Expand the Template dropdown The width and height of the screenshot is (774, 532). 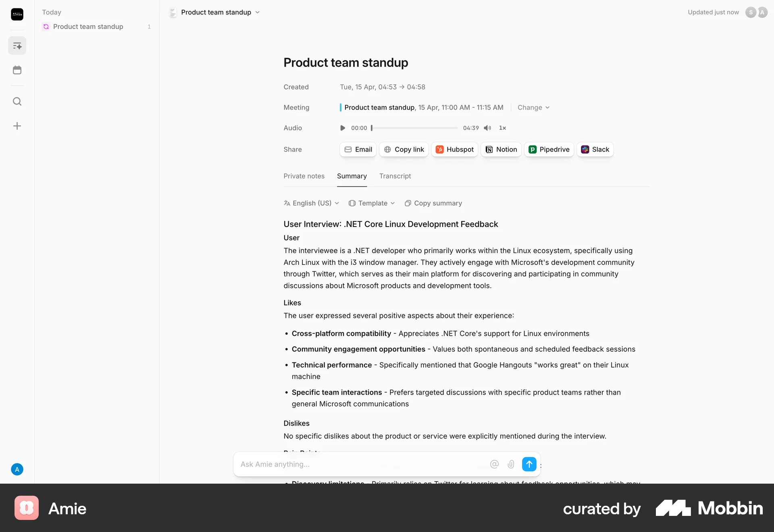(372, 204)
